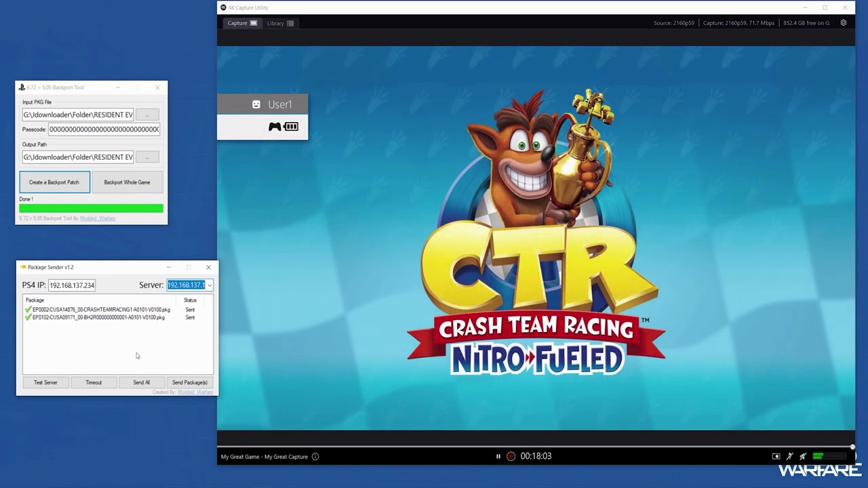This screenshot has height=488, width=868.
Task: Click the green audio level meter
Action: pos(829,456)
